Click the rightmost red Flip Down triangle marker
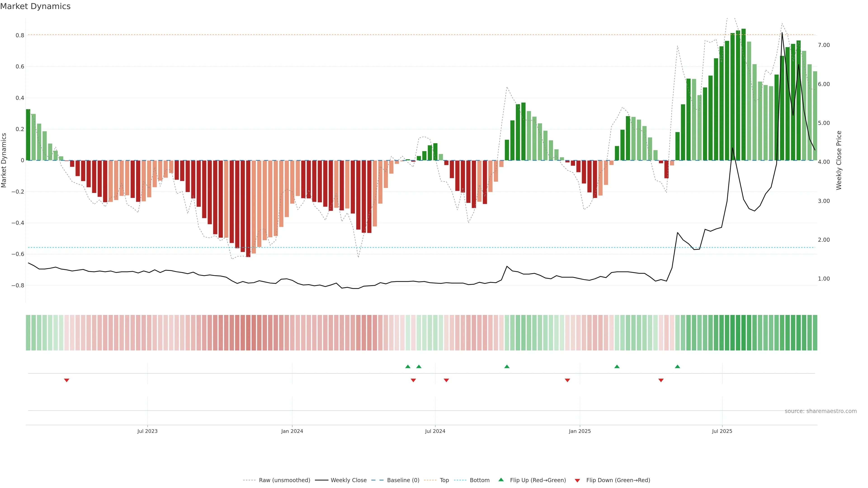The image size is (868, 488). (x=661, y=380)
